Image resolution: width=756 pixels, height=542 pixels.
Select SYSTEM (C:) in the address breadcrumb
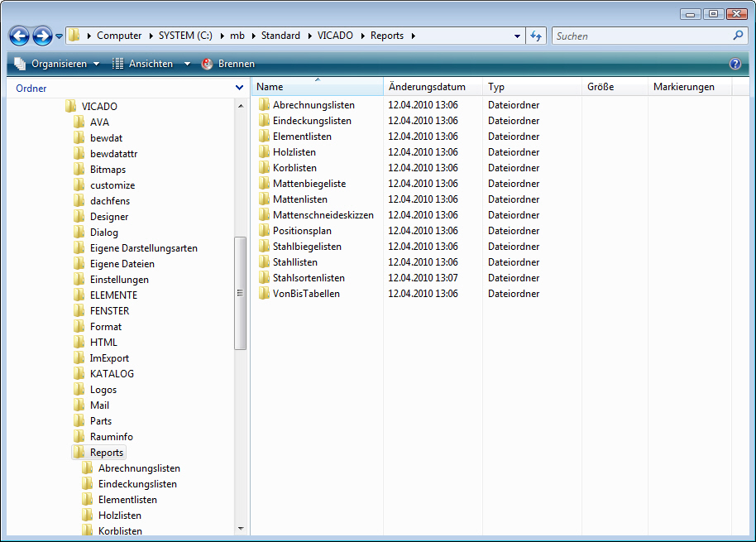click(185, 36)
